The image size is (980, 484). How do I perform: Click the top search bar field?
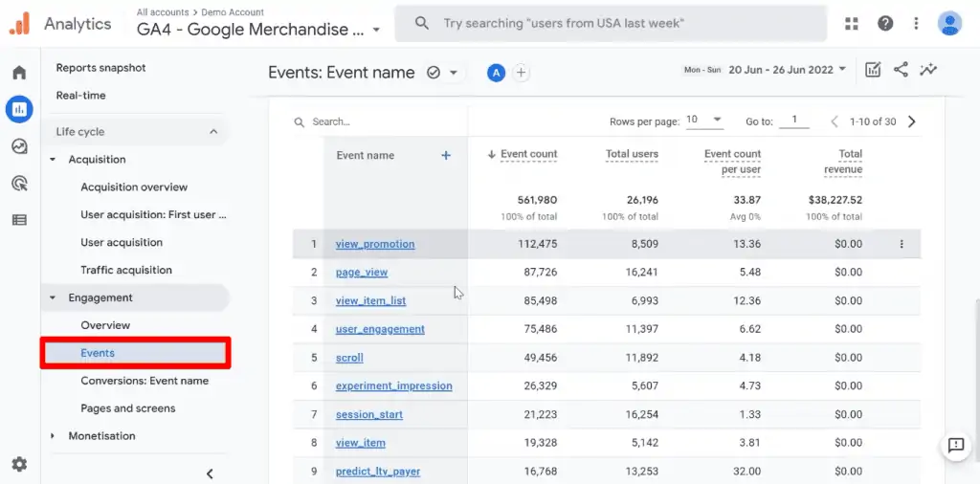point(611,24)
